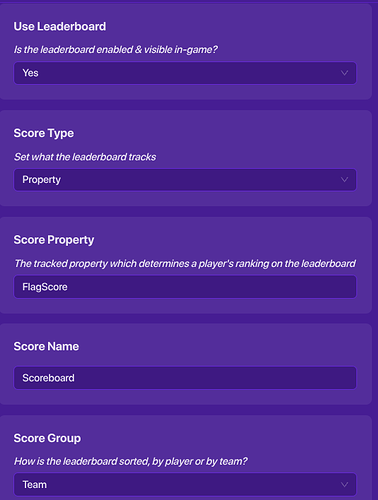Click the Score Type heading label
This screenshot has height=500, width=378.
(x=44, y=133)
